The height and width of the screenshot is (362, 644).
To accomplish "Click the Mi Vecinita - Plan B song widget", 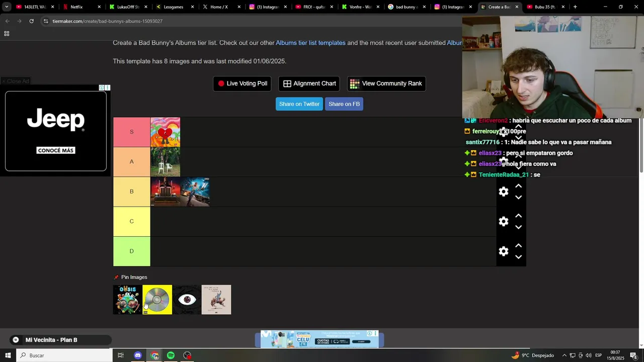I will coord(60,340).
